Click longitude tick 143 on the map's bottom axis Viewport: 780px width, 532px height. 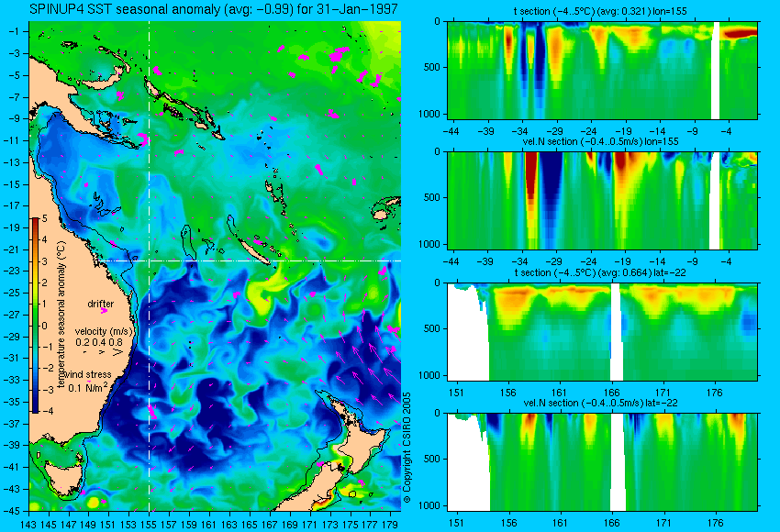tap(28, 524)
